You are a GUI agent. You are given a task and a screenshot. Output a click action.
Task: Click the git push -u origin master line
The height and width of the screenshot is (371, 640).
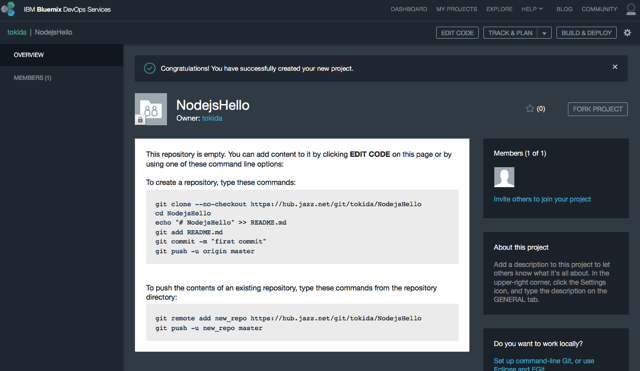[204, 251]
